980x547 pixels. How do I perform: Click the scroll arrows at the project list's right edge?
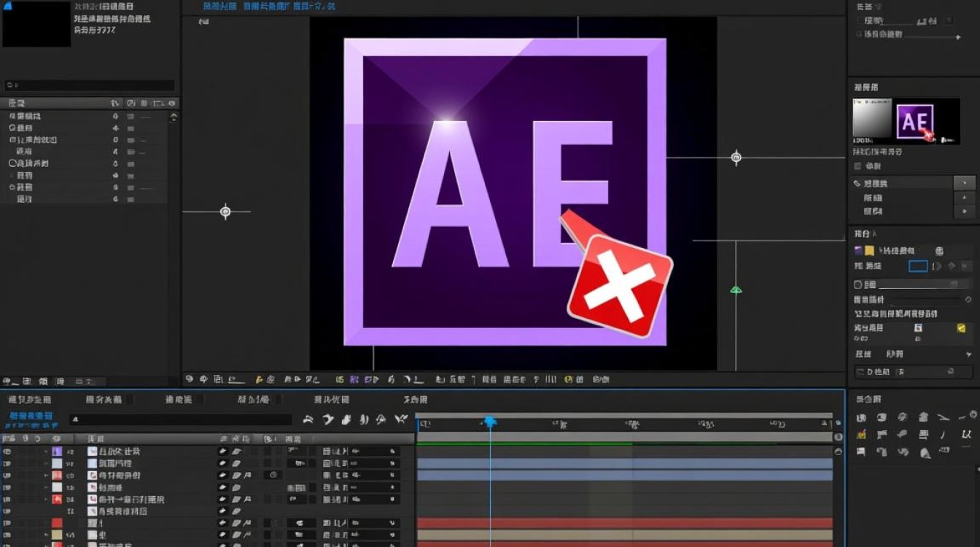coord(174,117)
